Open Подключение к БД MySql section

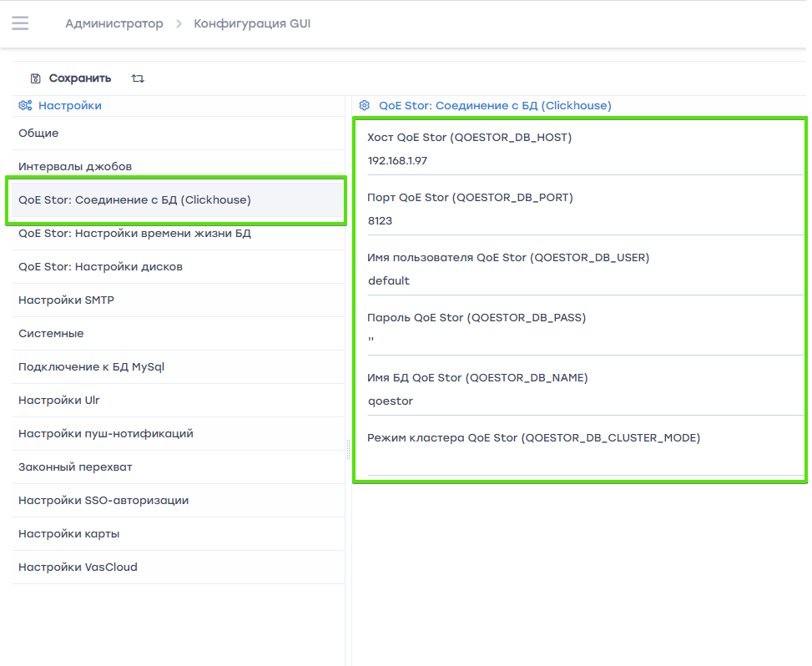(x=91, y=366)
